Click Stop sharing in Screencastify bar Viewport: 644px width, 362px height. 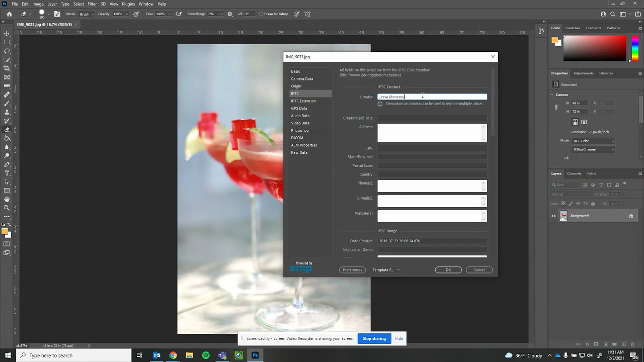tap(374, 338)
